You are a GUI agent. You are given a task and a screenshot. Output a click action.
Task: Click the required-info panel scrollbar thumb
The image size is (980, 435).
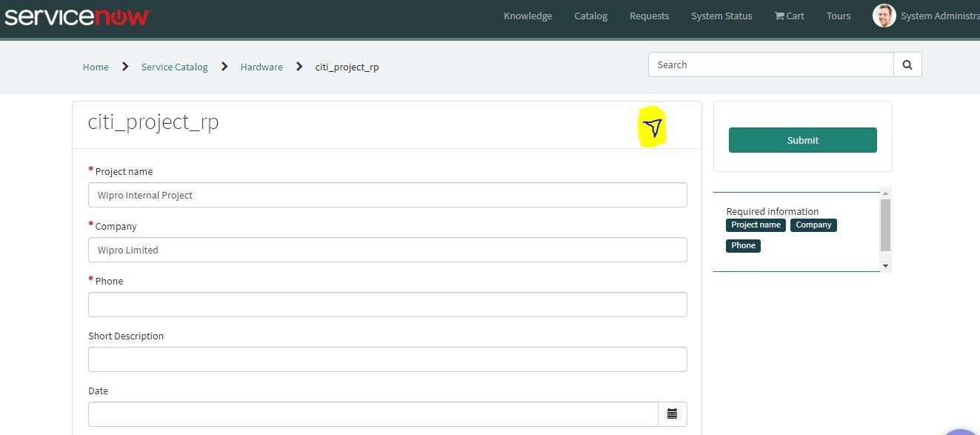885,225
